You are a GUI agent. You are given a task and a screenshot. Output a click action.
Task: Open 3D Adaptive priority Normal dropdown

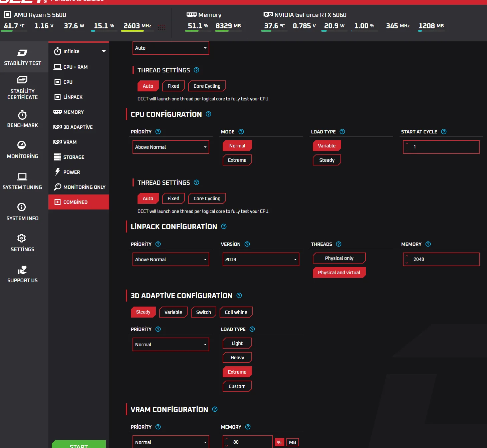171,345
